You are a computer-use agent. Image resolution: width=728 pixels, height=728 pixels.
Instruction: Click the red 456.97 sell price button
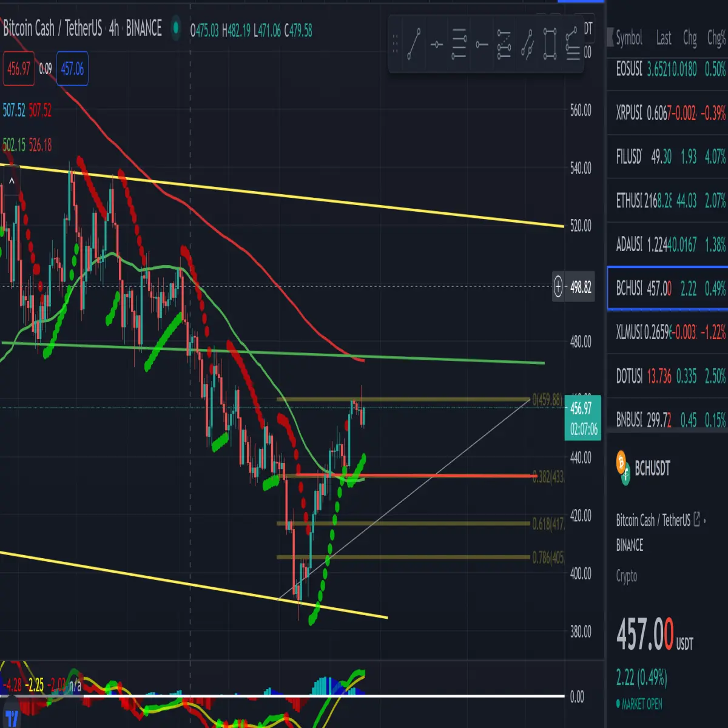click(18, 69)
